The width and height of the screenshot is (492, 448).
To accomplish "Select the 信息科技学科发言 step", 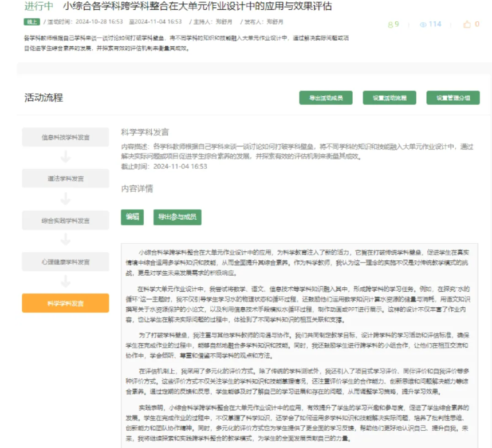I will click(x=65, y=137).
